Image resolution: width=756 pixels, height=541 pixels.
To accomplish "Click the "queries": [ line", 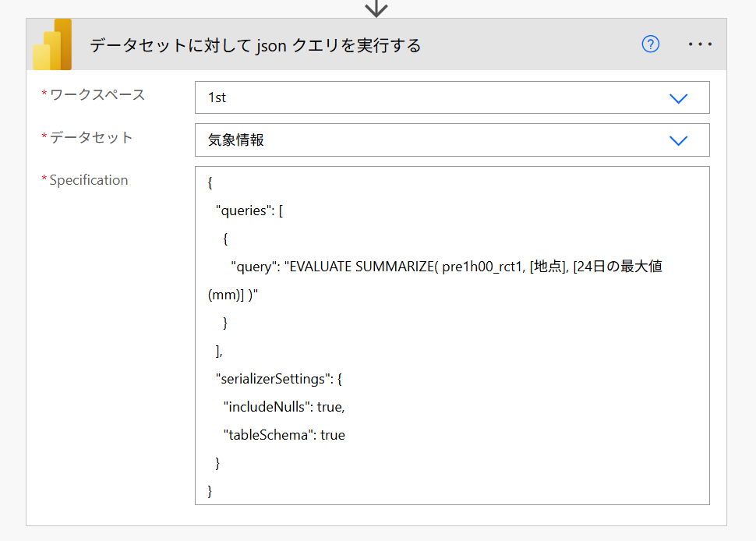I will coord(249,210).
